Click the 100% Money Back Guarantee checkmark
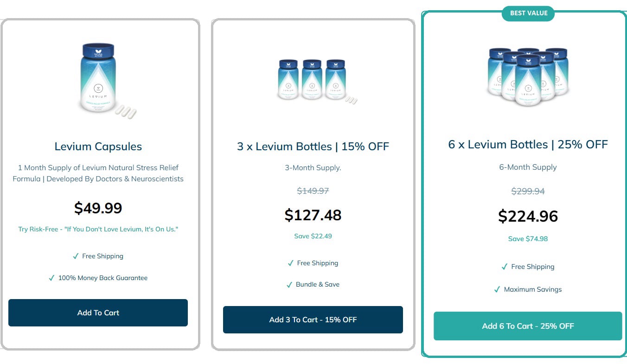 coord(51,278)
